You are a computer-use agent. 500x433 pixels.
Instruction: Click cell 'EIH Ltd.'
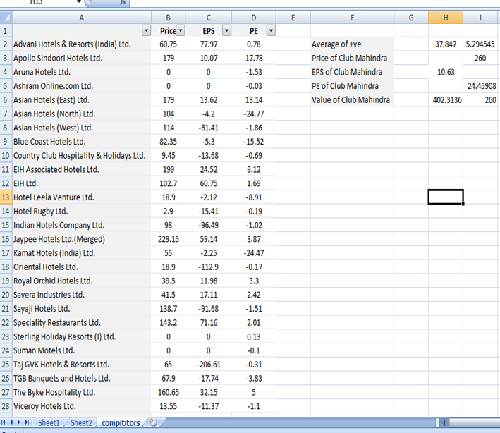tap(82, 183)
